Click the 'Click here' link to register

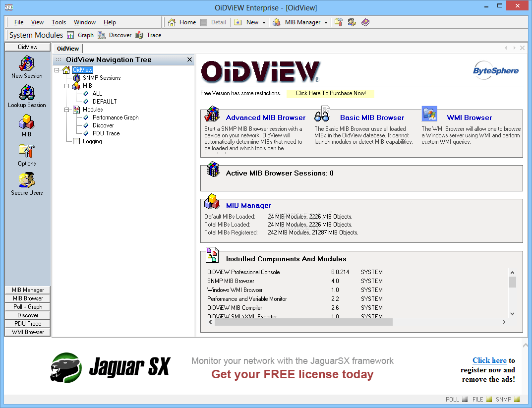489,360
